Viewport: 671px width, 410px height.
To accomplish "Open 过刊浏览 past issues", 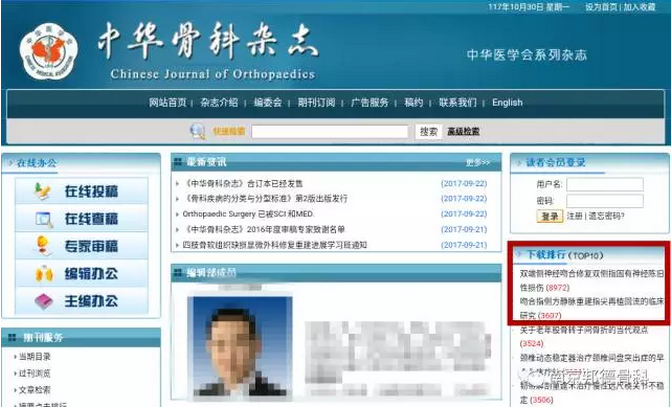I will point(35,373).
